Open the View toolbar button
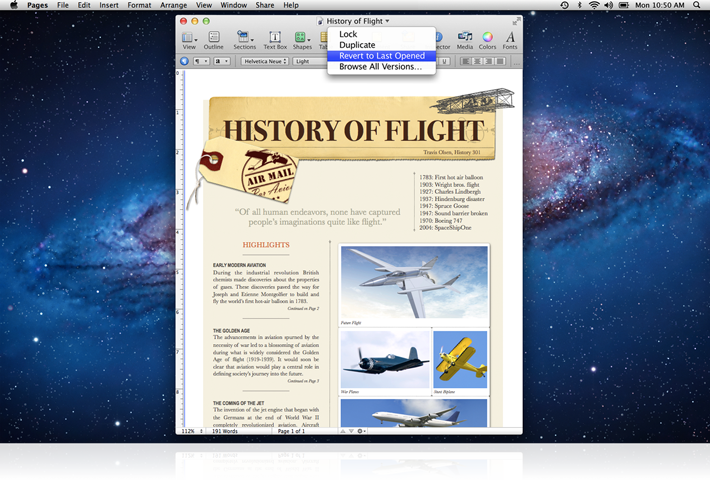The width and height of the screenshot is (710, 485). [188, 39]
